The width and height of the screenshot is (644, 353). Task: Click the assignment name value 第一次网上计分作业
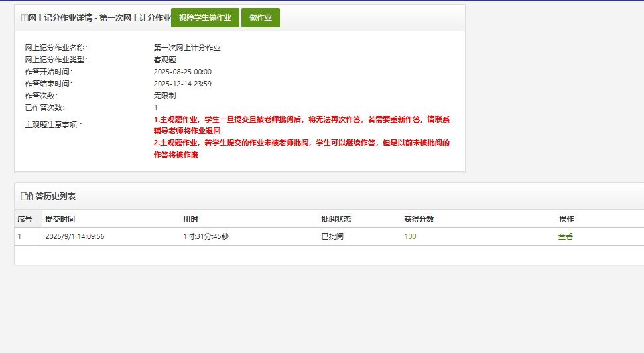pyautogui.click(x=187, y=48)
